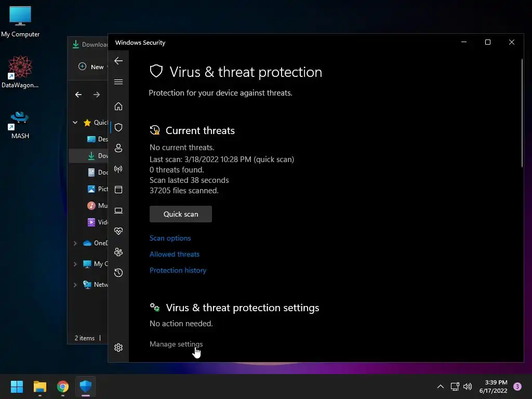The height and width of the screenshot is (399, 532).
Task: Select the Virus & threat protection settings heading
Action: point(242,308)
